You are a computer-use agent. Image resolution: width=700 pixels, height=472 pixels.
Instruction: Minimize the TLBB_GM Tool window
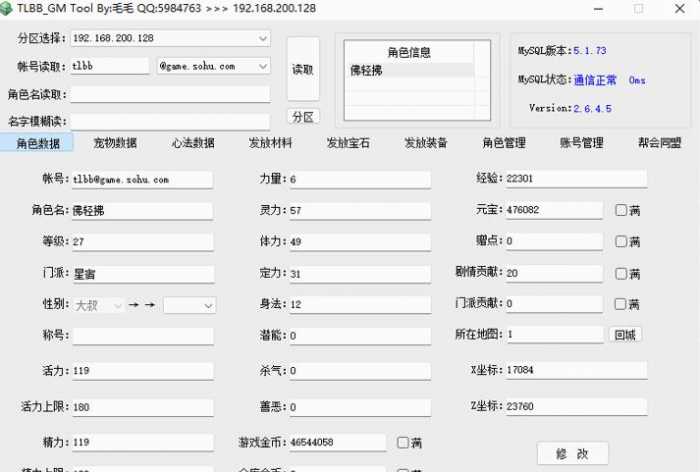click(598, 8)
